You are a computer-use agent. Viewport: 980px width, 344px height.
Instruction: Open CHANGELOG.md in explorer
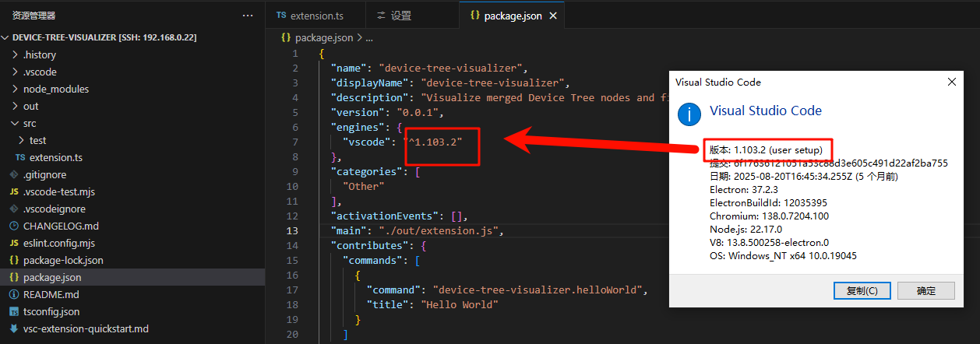tap(61, 226)
